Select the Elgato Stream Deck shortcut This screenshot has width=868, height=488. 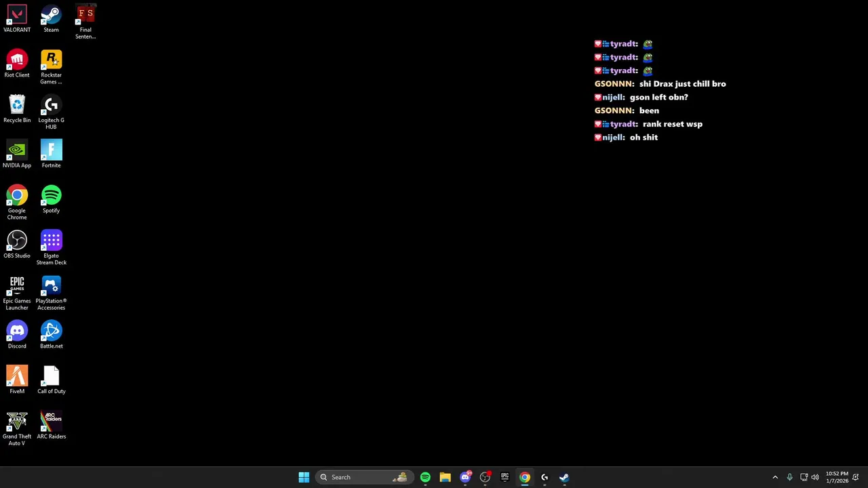click(x=51, y=249)
